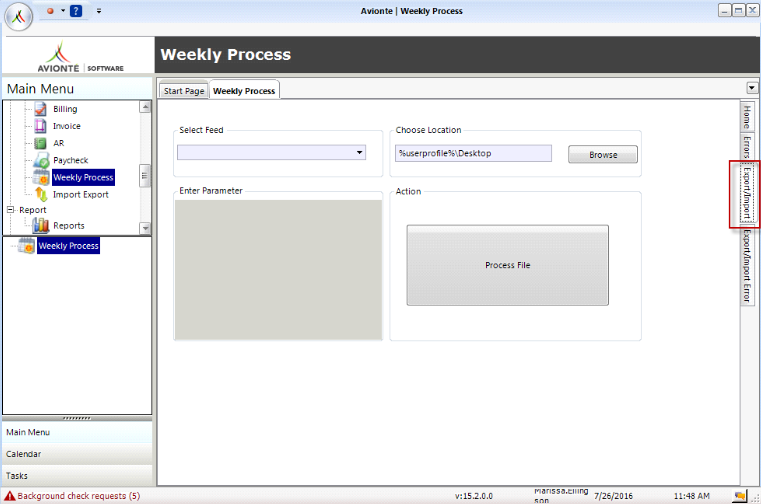Open Background check requests (5) link
Image resolution: width=761 pixels, height=504 pixels.
pos(79,496)
